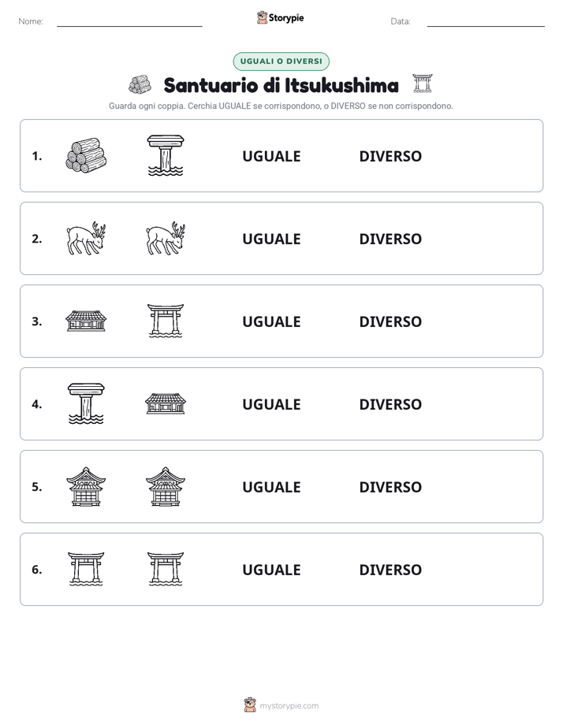Select UGUALE for question 6
563x728 pixels.
pos(271,570)
